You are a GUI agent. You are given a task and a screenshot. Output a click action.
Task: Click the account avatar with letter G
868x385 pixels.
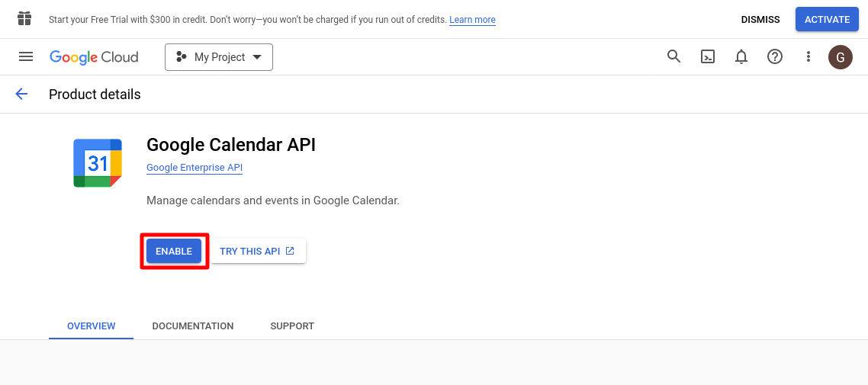(841, 56)
